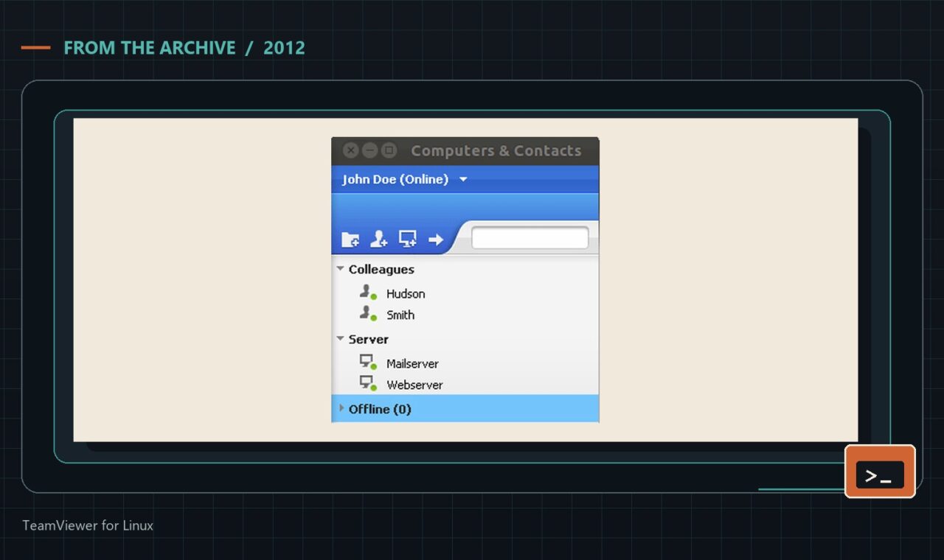Click the orange terminal prompt icon
Image resolution: width=944 pixels, height=560 pixels.
pyautogui.click(x=880, y=472)
